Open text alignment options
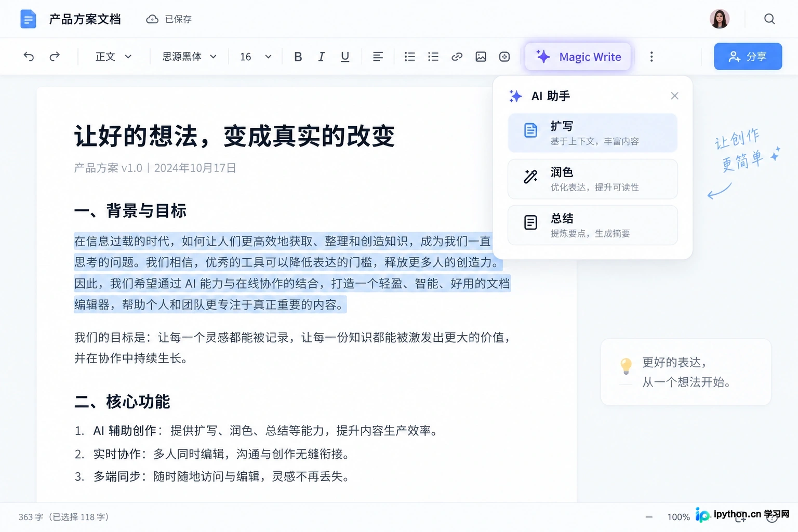 pyautogui.click(x=378, y=57)
